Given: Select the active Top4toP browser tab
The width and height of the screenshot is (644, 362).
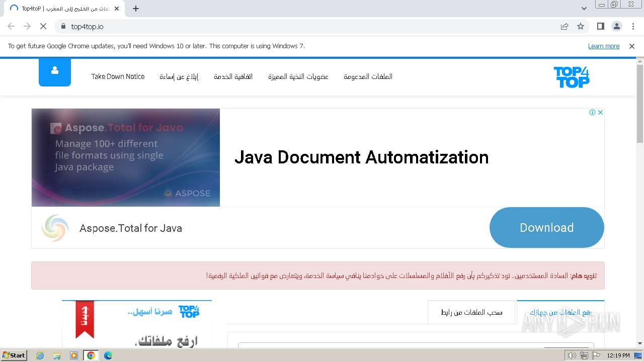Looking at the screenshot, I should (x=63, y=9).
